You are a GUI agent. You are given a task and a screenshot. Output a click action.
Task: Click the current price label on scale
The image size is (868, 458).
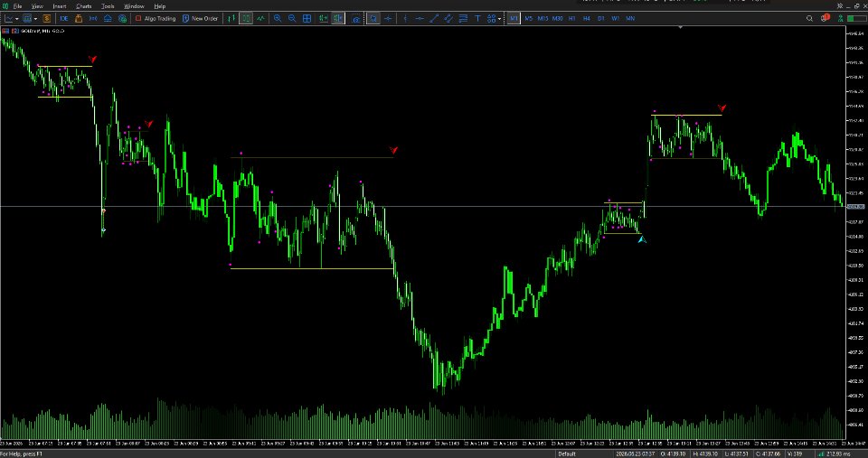pos(855,207)
